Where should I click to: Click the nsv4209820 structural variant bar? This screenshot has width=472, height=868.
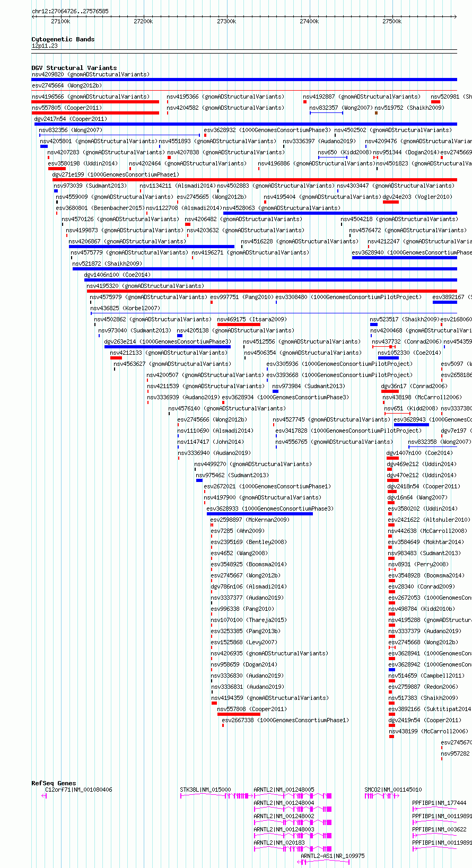pyautogui.click(x=244, y=80)
